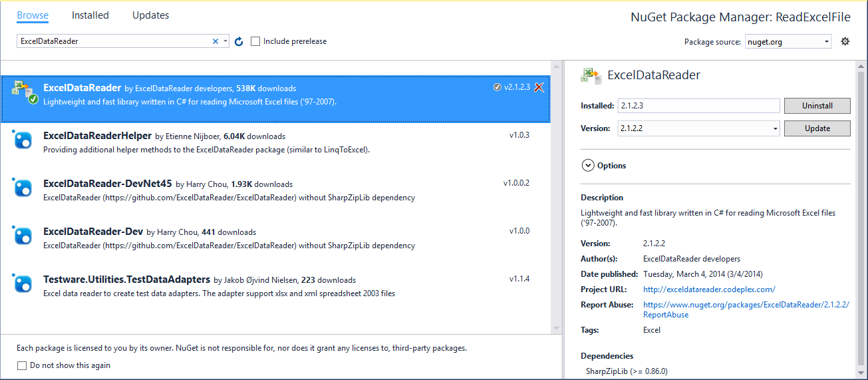
Task: Click the ExcelDataReader icon in details pane
Action: pyautogui.click(x=591, y=75)
